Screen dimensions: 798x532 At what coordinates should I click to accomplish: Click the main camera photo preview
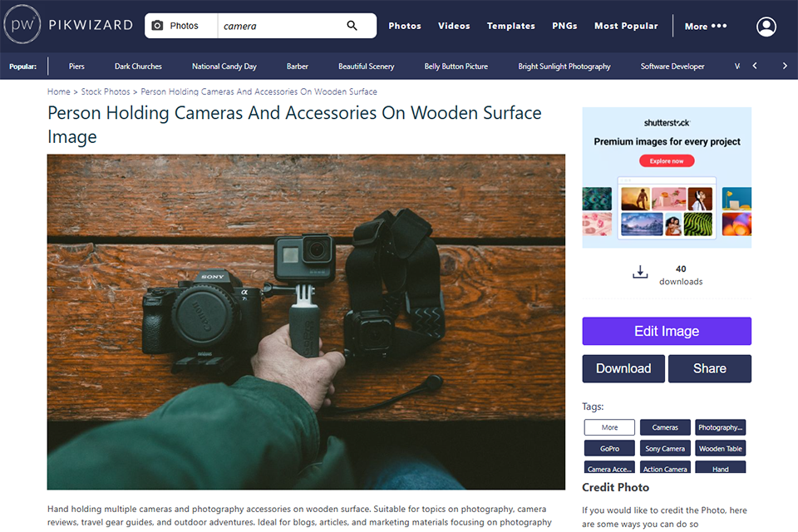306,322
